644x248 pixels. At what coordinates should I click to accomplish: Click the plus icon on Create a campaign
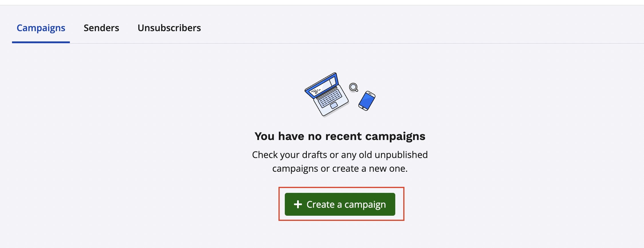tap(298, 204)
